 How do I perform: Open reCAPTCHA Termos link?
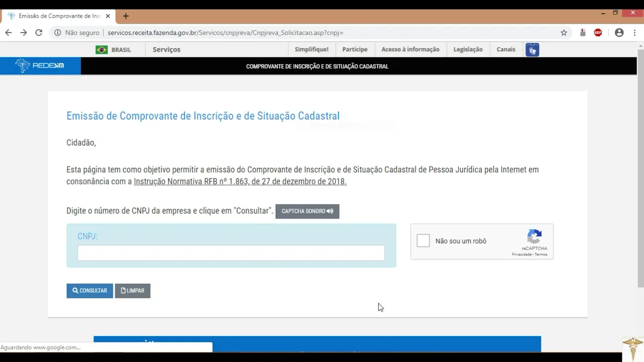(x=541, y=254)
